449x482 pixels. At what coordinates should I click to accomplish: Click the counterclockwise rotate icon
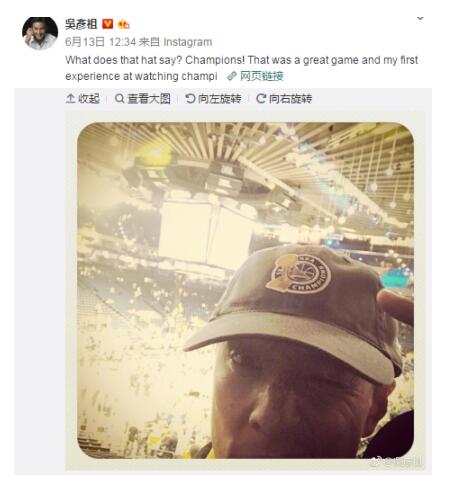pos(190,99)
